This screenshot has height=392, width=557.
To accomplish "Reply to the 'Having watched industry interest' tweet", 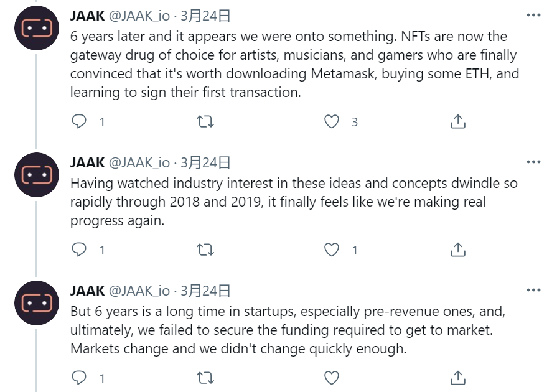I will [x=79, y=250].
